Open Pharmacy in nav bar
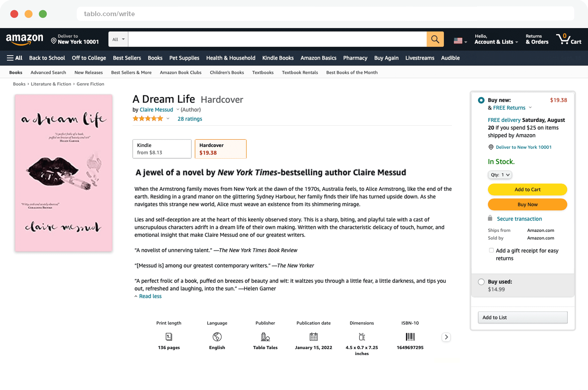 point(355,58)
